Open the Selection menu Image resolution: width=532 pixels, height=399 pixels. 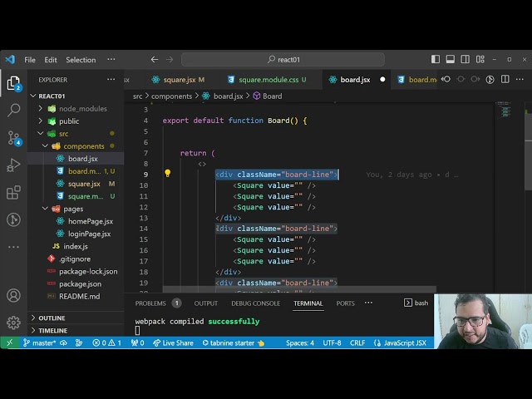pos(81,60)
